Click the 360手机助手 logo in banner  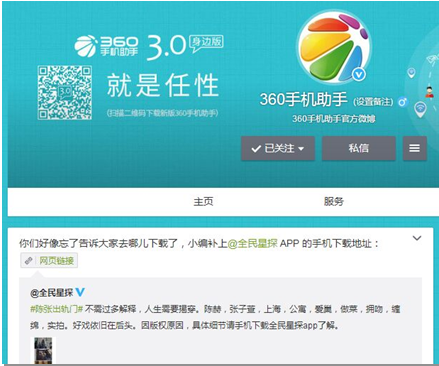(x=106, y=46)
